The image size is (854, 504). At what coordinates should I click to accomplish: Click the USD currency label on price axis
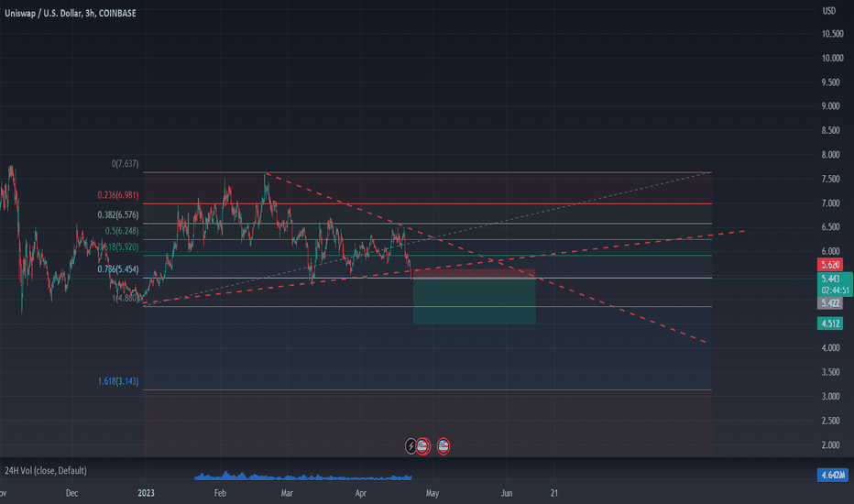(829, 11)
